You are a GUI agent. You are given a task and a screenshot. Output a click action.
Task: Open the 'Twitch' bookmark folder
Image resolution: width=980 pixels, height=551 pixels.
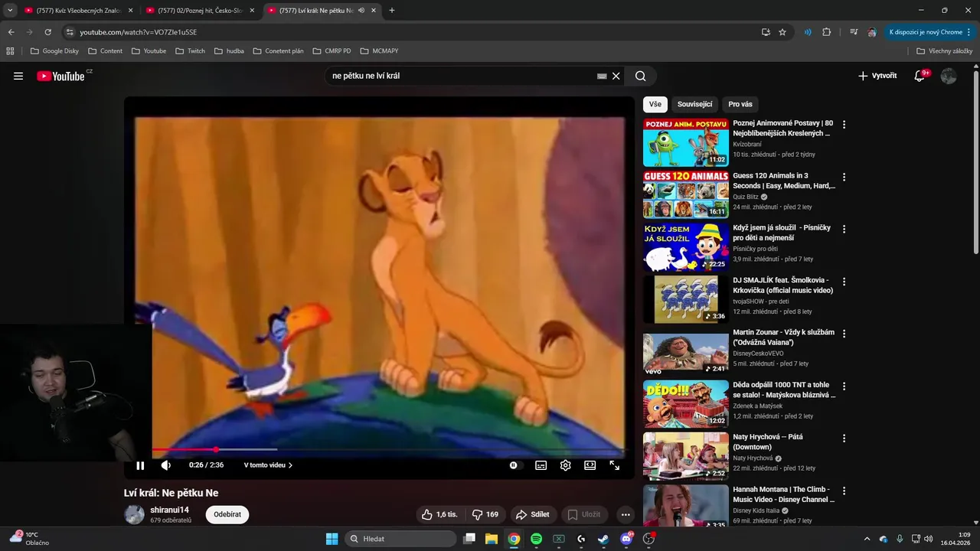pyautogui.click(x=191, y=51)
